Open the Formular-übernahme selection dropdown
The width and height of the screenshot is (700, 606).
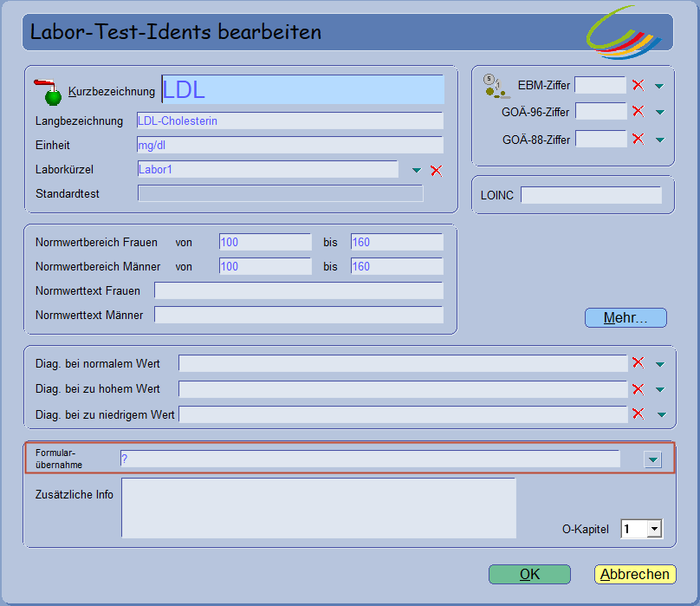652,459
